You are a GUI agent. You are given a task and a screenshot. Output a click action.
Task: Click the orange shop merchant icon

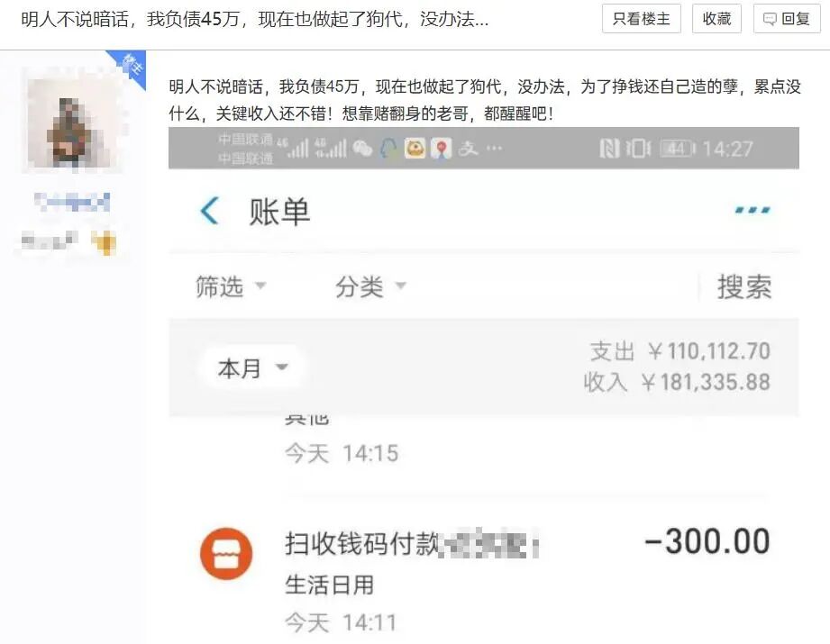pos(226,554)
